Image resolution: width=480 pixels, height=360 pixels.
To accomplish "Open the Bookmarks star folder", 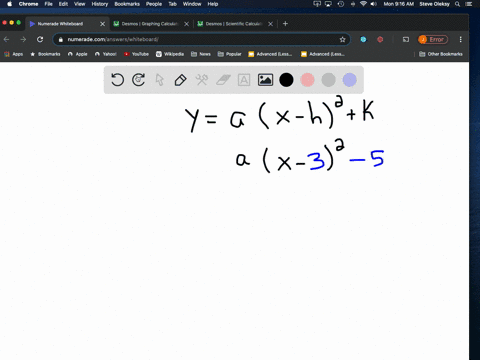I will pyautogui.click(x=45, y=54).
